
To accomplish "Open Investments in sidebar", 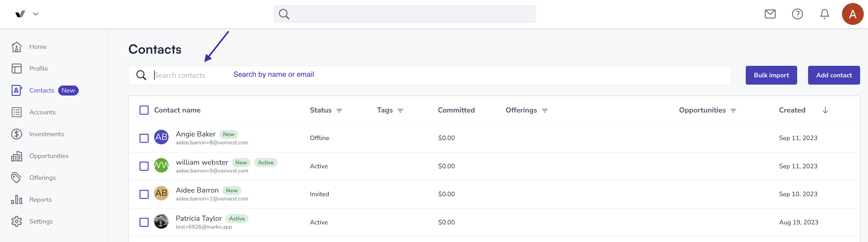I will pos(47,134).
